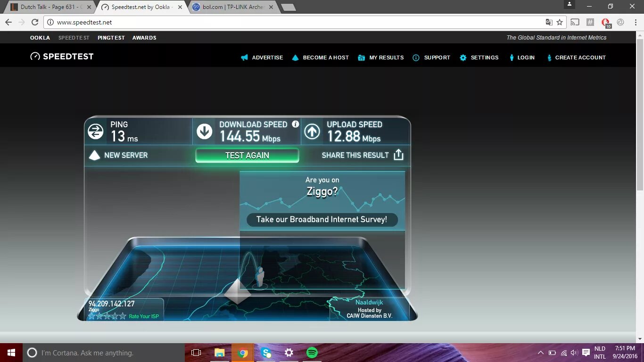Click the battery icon in system tray
This screenshot has height=362, width=644.
coord(552,353)
